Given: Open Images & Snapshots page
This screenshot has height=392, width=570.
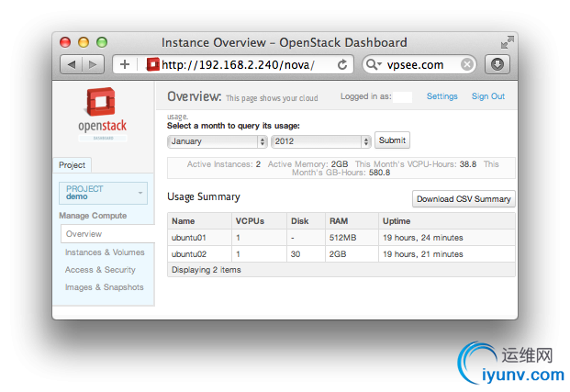Looking at the screenshot, I should (105, 287).
